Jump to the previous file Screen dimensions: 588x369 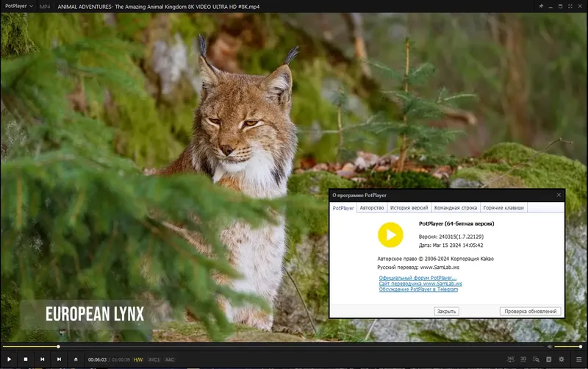tap(43, 359)
